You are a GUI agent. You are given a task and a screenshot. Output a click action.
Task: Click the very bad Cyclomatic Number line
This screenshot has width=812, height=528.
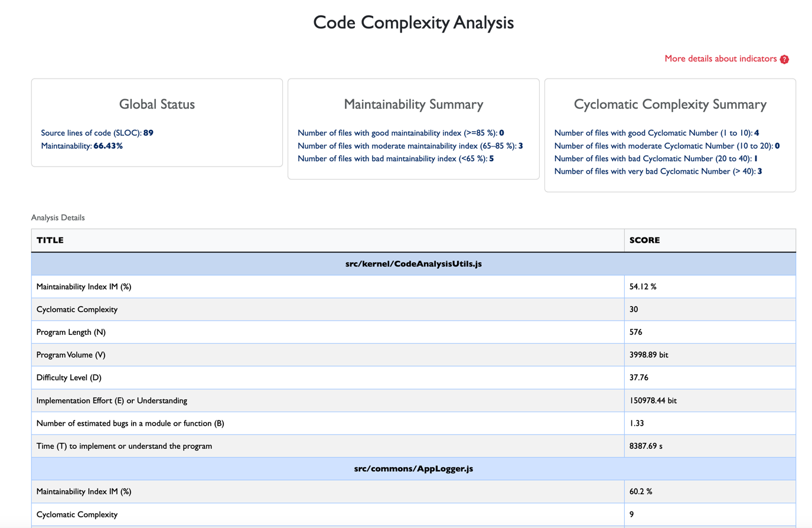tap(658, 171)
